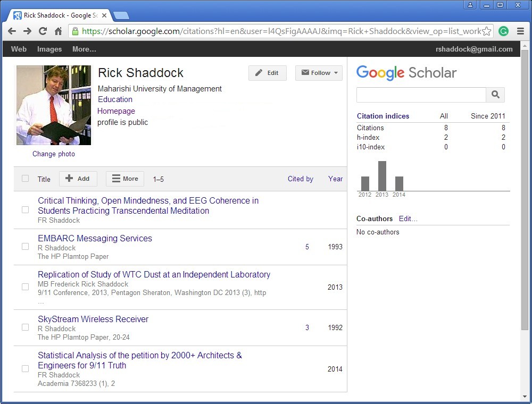The width and height of the screenshot is (532, 404).
Task: View the 3 citations for SkyStream
Action: [x=307, y=327]
